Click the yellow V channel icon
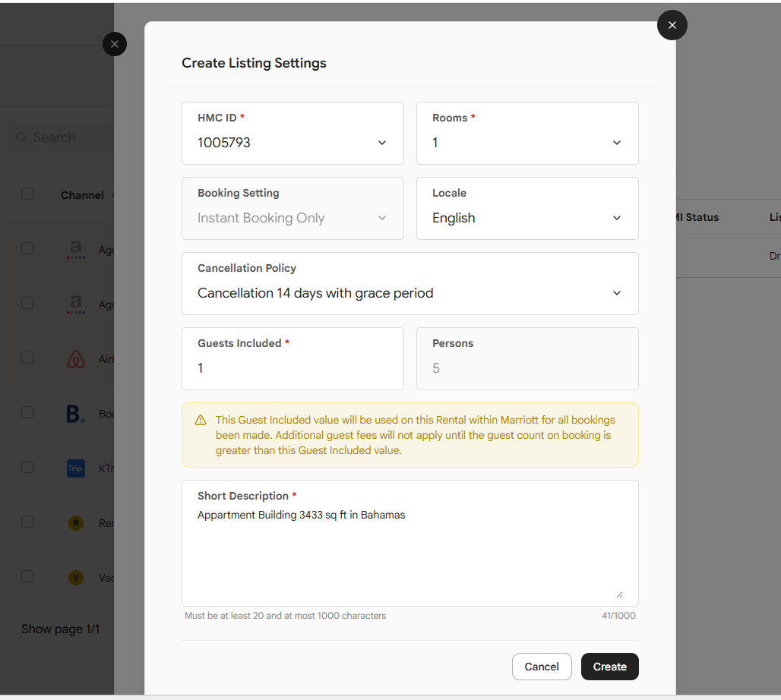The height and width of the screenshot is (700, 781). coord(76,578)
